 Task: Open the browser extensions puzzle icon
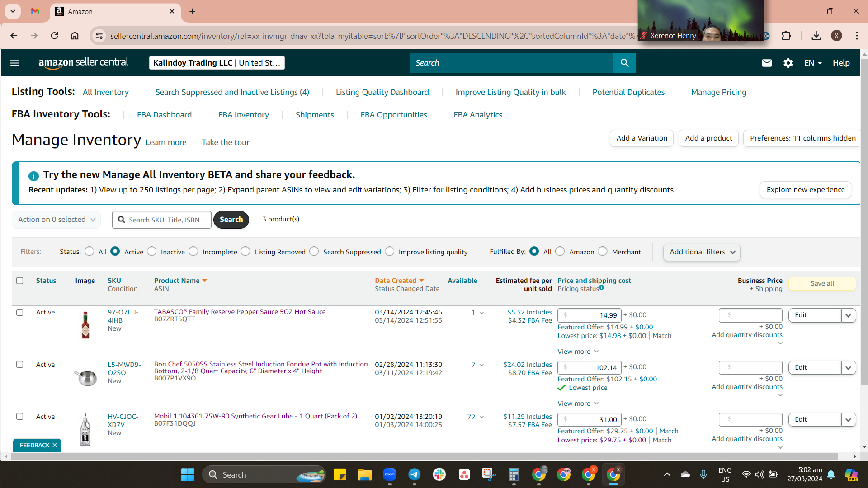tap(786, 36)
